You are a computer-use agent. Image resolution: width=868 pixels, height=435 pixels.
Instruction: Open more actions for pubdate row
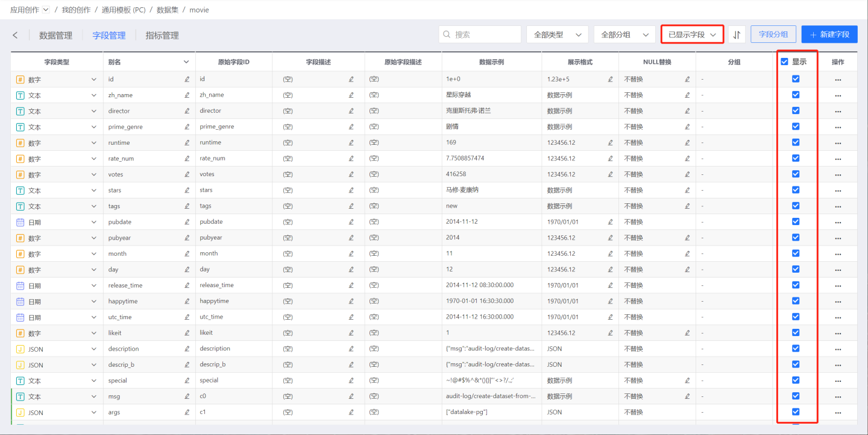[x=838, y=222]
